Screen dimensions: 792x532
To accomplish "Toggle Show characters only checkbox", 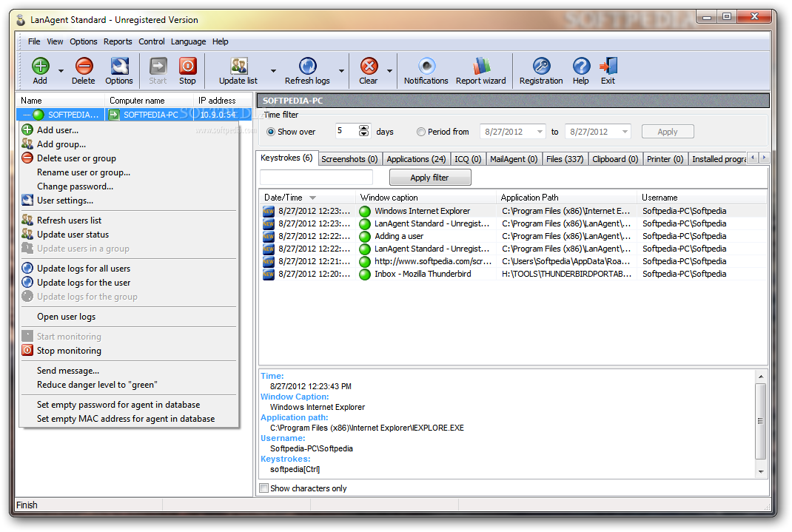I will point(264,488).
